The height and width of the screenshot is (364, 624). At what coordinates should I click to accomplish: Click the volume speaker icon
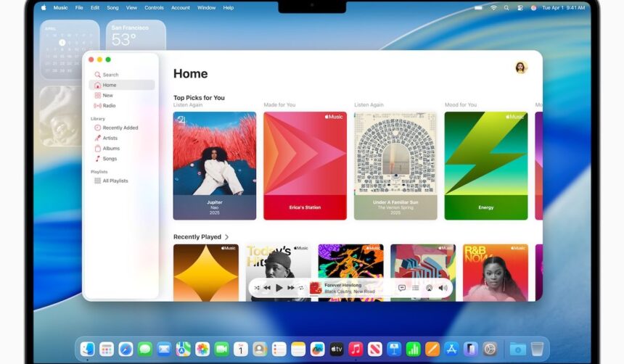(443, 288)
